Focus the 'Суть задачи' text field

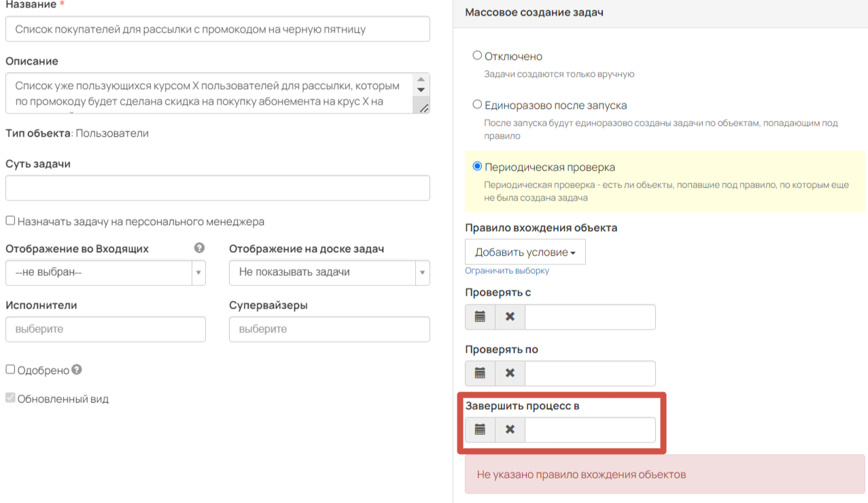[x=218, y=188]
